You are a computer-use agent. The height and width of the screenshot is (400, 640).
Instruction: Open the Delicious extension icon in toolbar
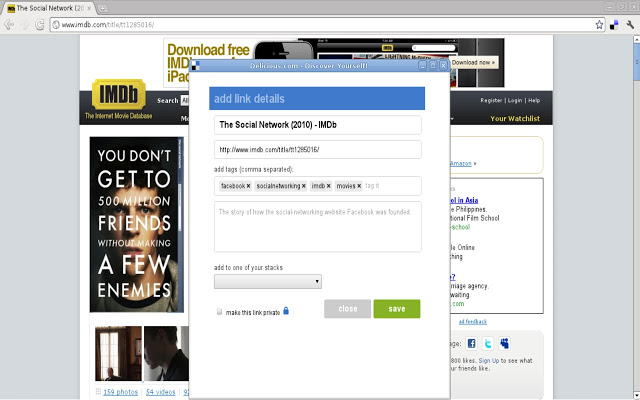click(614, 25)
